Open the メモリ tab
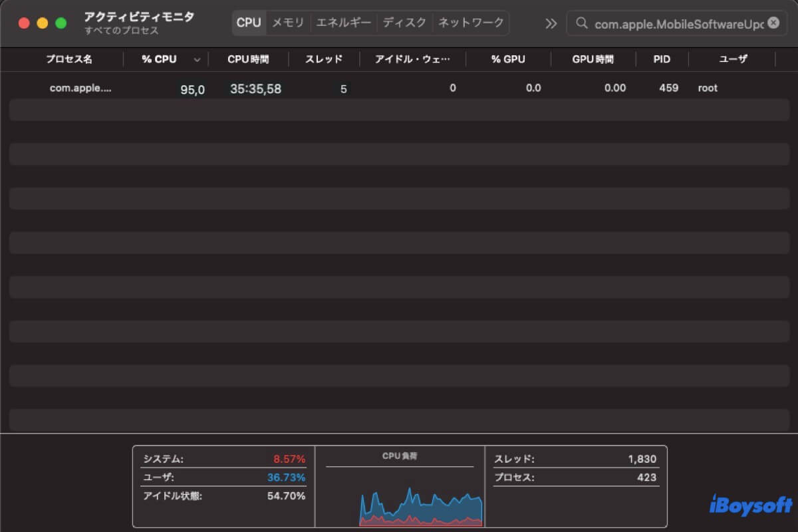This screenshot has width=798, height=532. coord(288,23)
